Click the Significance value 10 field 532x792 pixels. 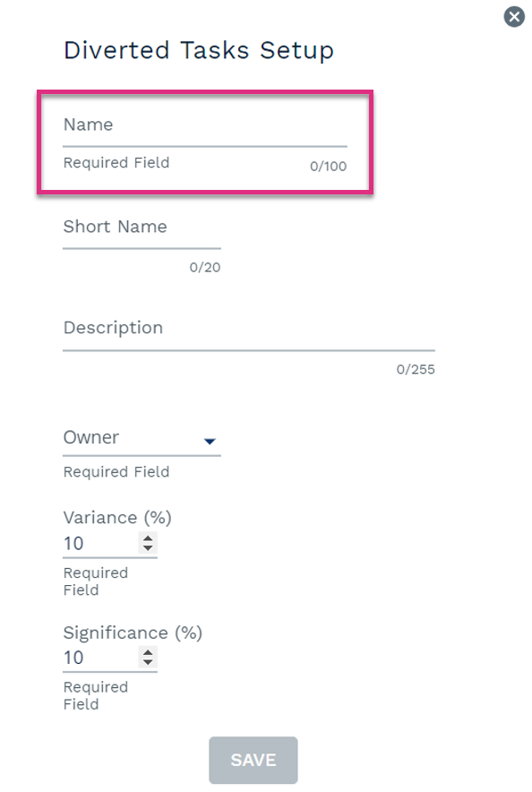click(100, 658)
